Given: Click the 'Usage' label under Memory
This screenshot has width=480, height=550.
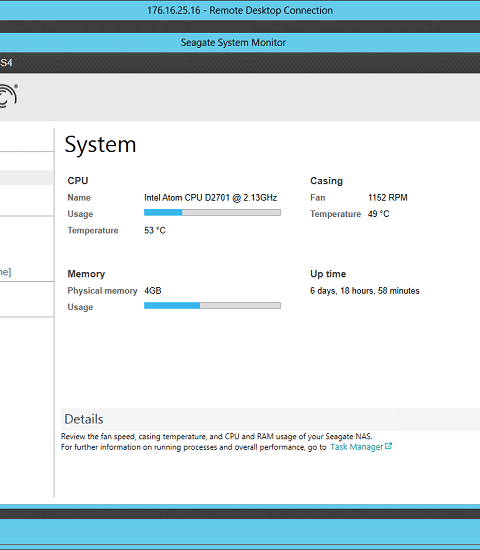Looking at the screenshot, I should 80,307.
